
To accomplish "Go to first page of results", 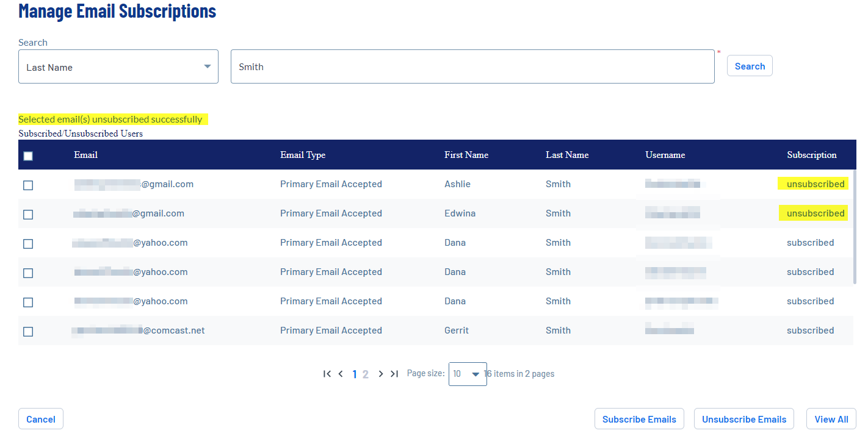I will (x=327, y=374).
